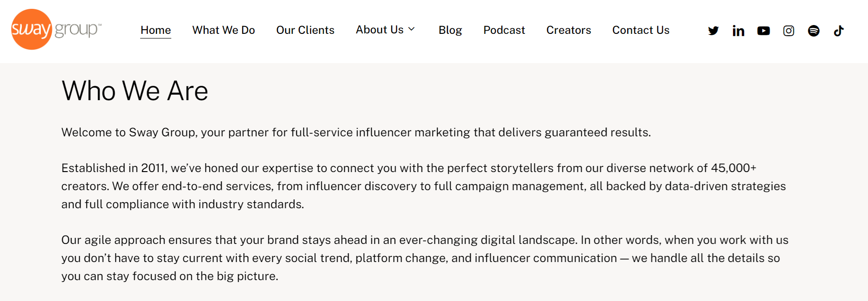Click the LinkedIn social icon

pyautogui.click(x=738, y=30)
